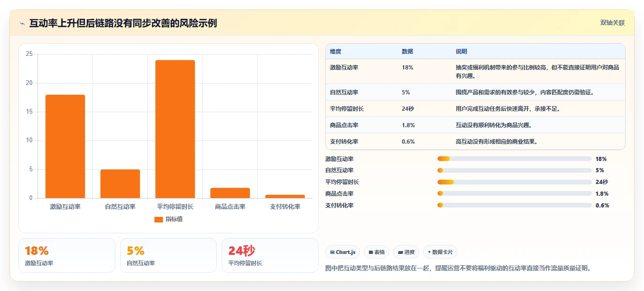Click the 商品点击率 progress bar
Image resolution: width=644 pixels, height=291 pixels.
coord(514,193)
